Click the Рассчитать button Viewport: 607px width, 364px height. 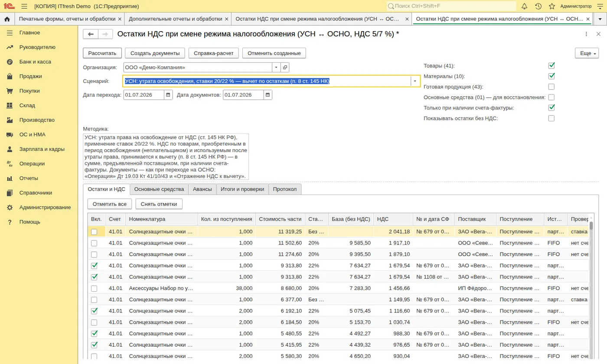[102, 53]
